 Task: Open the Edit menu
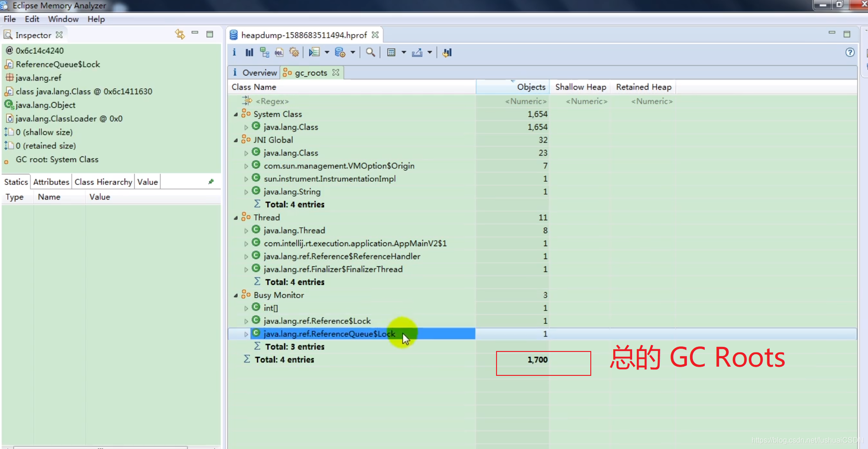click(32, 19)
